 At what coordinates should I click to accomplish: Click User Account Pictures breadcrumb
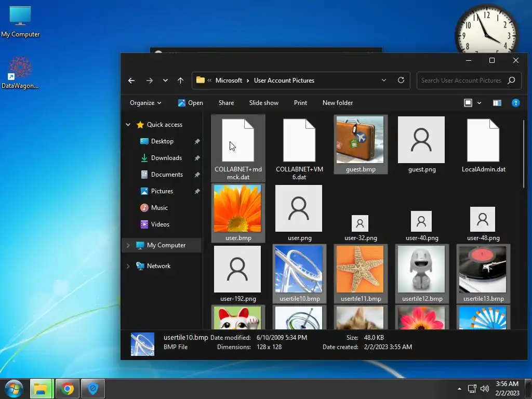pos(284,81)
